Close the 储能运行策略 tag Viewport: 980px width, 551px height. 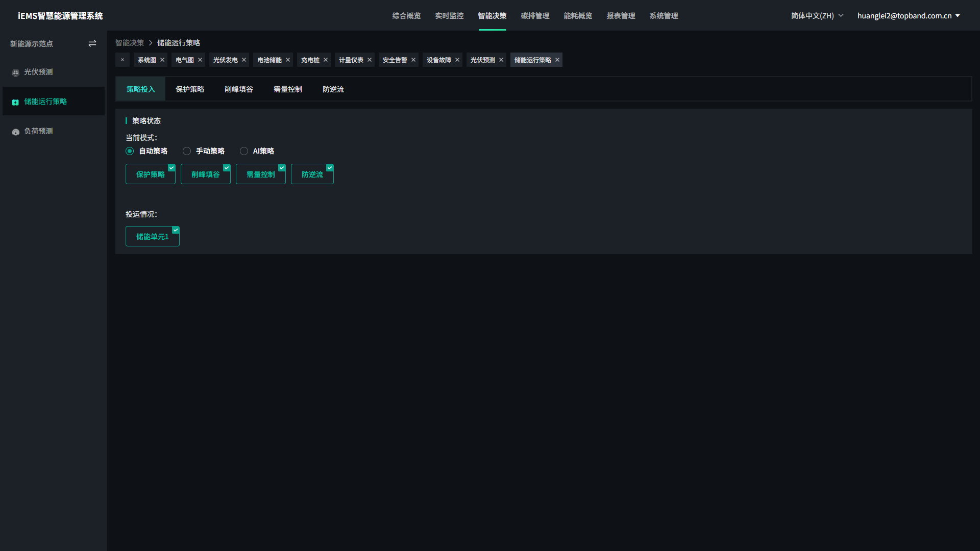[557, 60]
